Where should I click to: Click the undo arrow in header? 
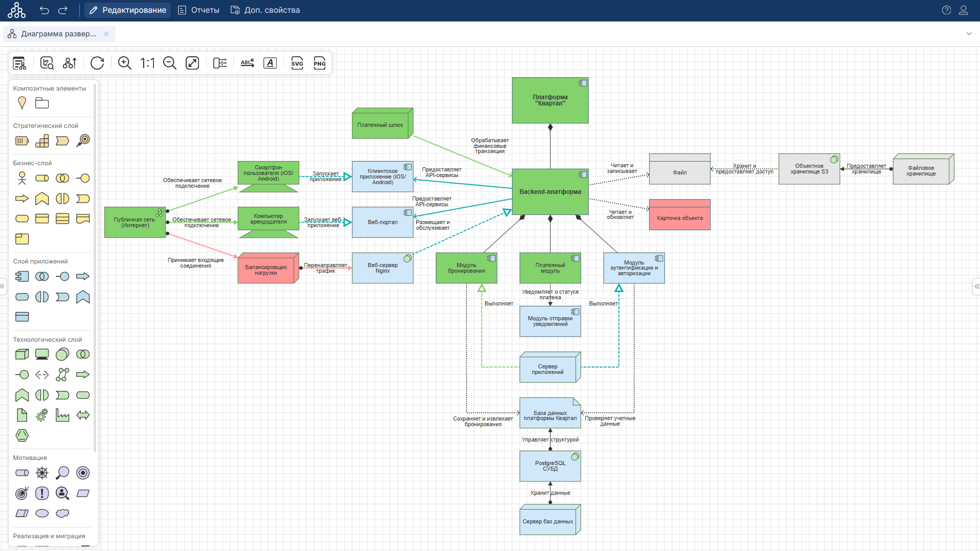(x=44, y=10)
